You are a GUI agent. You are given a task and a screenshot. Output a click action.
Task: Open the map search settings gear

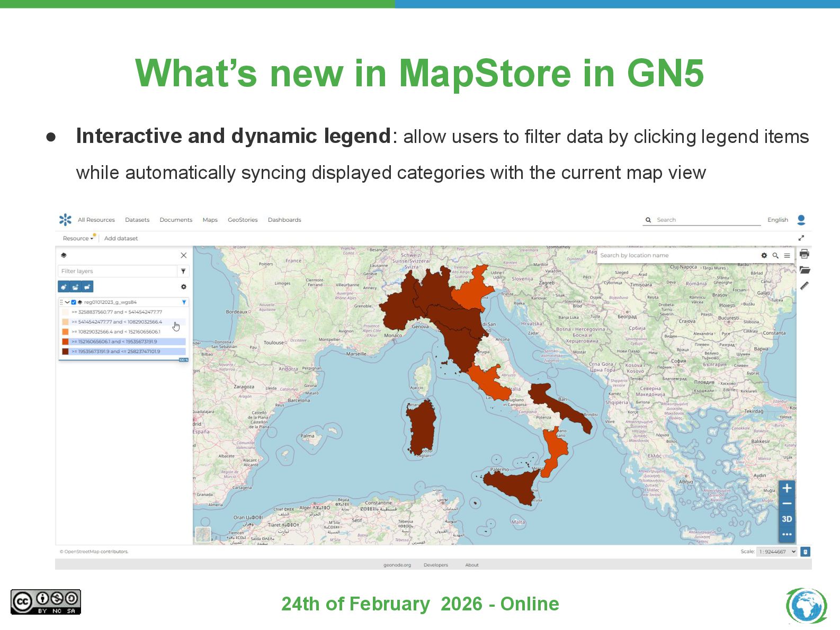coord(764,255)
